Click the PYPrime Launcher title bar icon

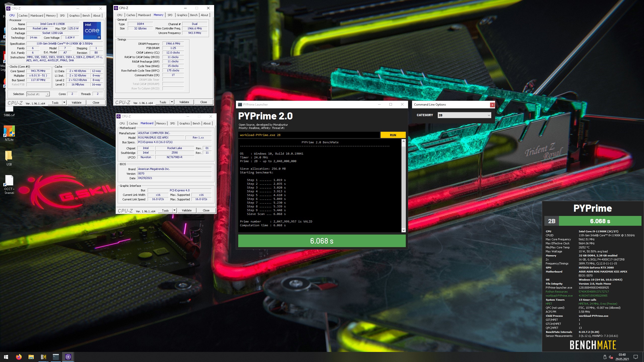click(x=240, y=105)
